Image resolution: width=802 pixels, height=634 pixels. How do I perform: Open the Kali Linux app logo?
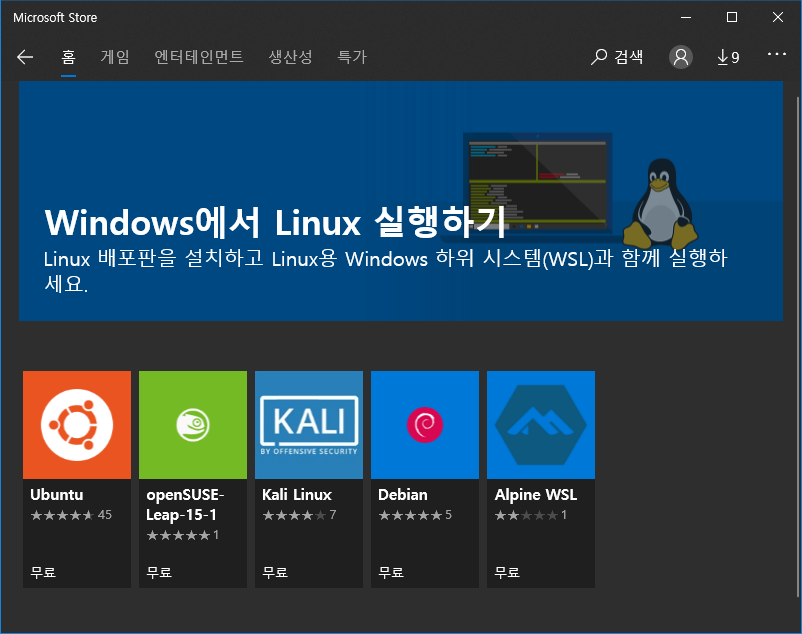tap(309, 425)
